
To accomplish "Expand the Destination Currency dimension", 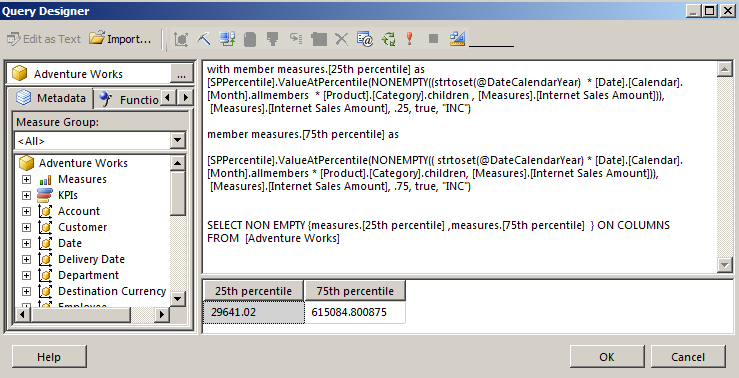I will tap(26, 292).
